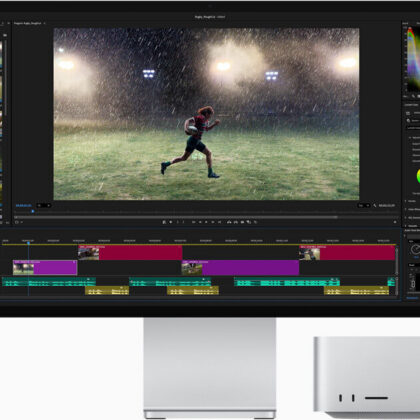The width and height of the screenshot is (420, 420).
Task: Select the first red video clip
Action: tap(130, 253)
